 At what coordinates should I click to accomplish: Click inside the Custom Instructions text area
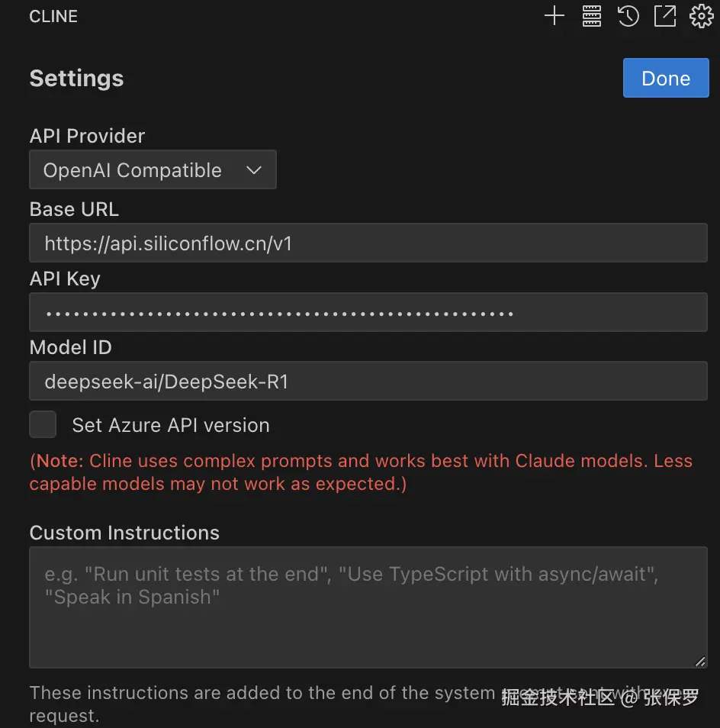[x=368, y=607]
